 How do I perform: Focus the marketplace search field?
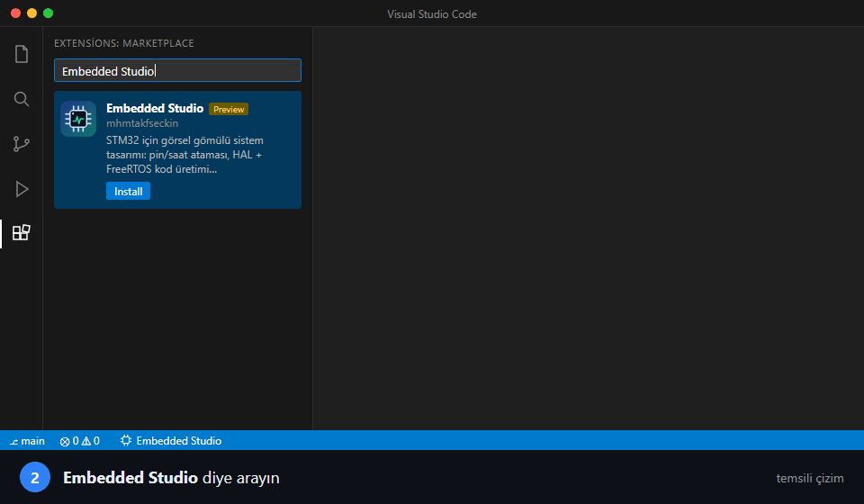click(x=177, y=70)
